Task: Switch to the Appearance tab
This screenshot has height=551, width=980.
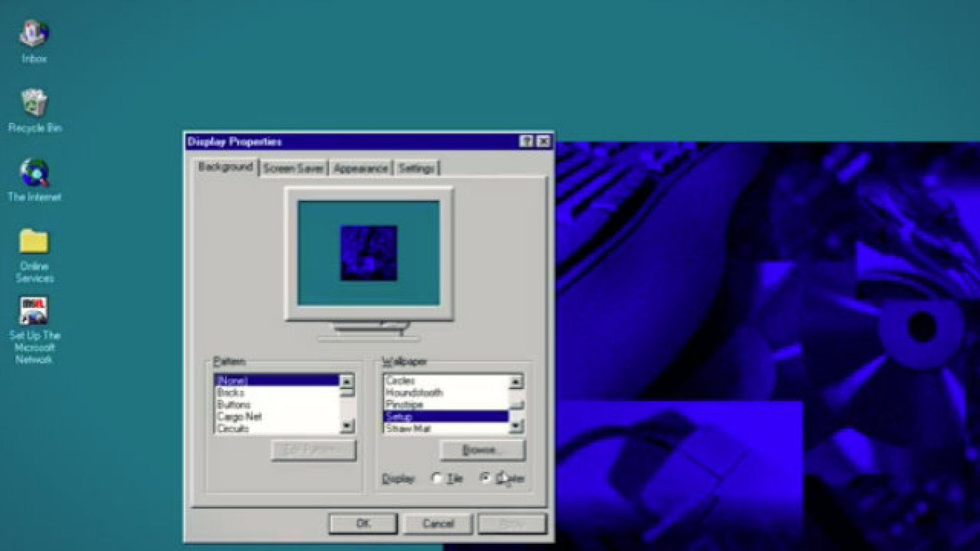Action: point(361,169)
